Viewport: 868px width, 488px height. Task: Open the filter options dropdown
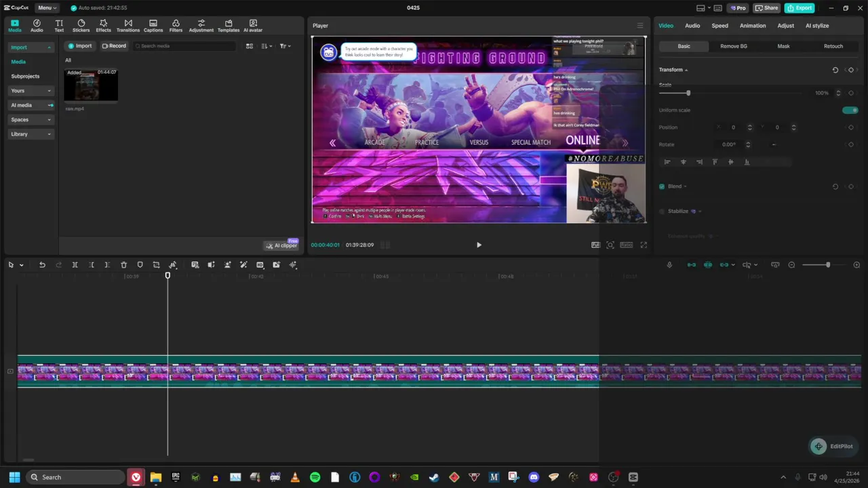click(285, 46)
